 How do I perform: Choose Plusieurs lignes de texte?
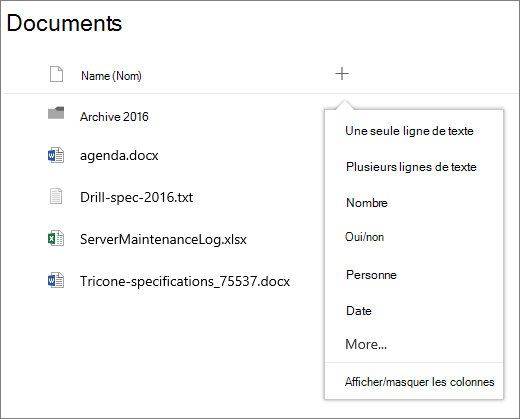click(411, 167)
